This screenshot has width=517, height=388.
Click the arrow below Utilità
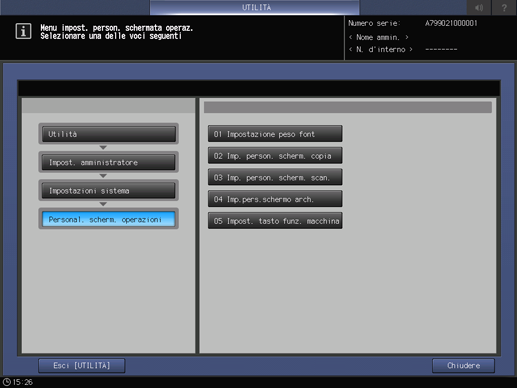pyautogui.click(x=103, y=147)
